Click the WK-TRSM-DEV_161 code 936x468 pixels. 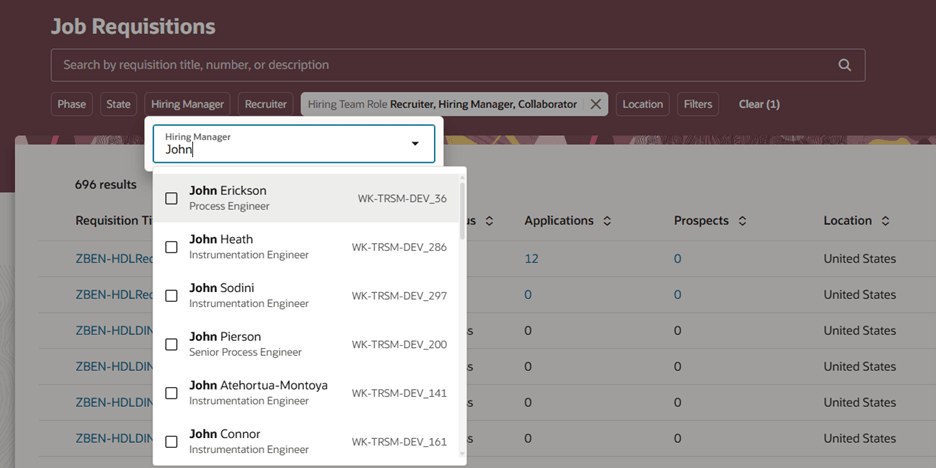pos(399,442)
